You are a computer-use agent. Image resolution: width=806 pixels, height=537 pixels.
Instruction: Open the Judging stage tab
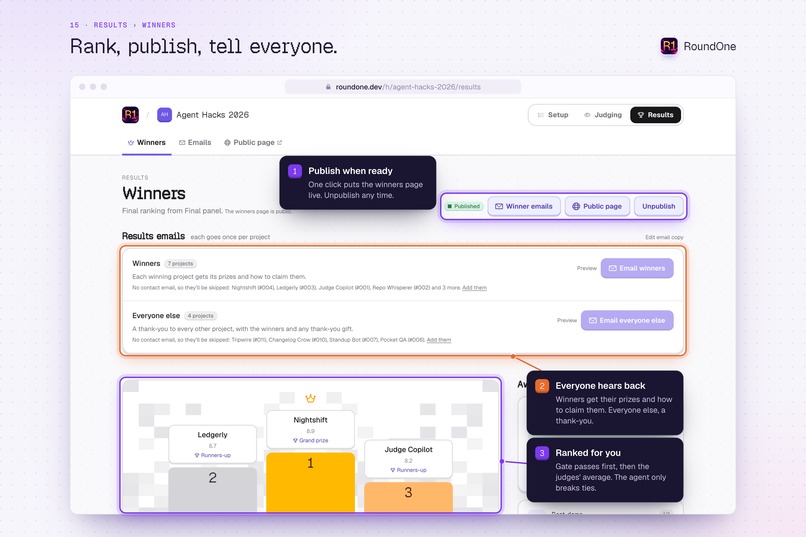tap(603, 115)
